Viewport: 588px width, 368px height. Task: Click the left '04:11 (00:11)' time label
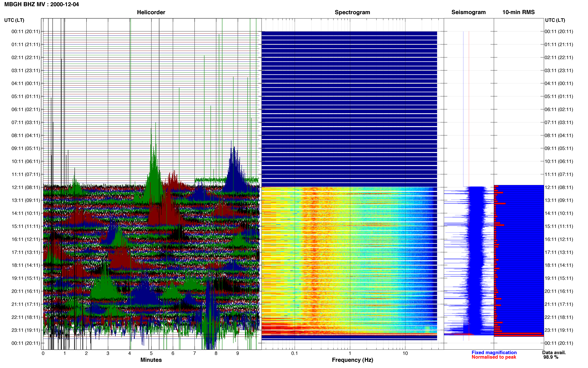(x=26, y=83)
